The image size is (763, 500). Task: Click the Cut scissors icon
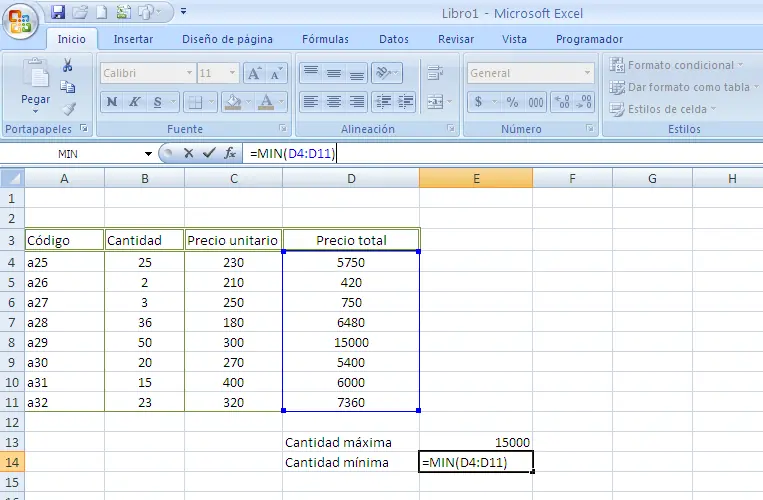[68, 65]
